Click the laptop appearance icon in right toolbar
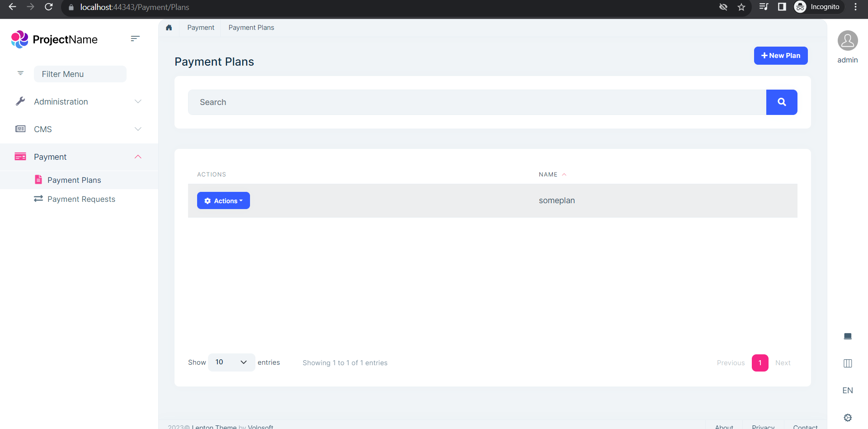This screenshot has width=868, height=429. 848,336
